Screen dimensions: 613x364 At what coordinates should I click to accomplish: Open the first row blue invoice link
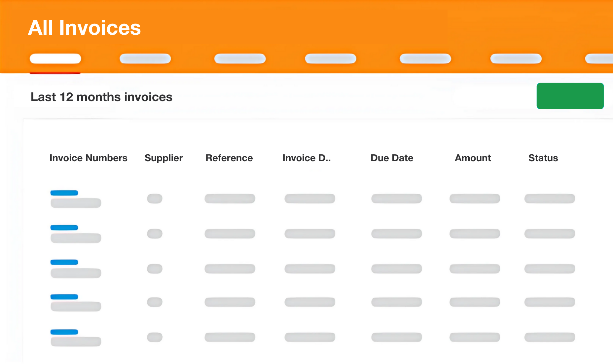click(64, 193)
